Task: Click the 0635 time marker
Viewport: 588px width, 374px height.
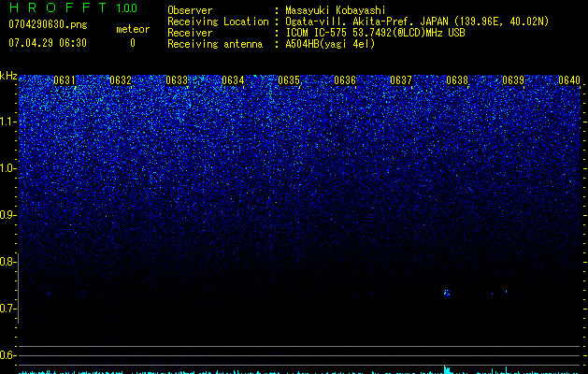Action: [289, 80]
